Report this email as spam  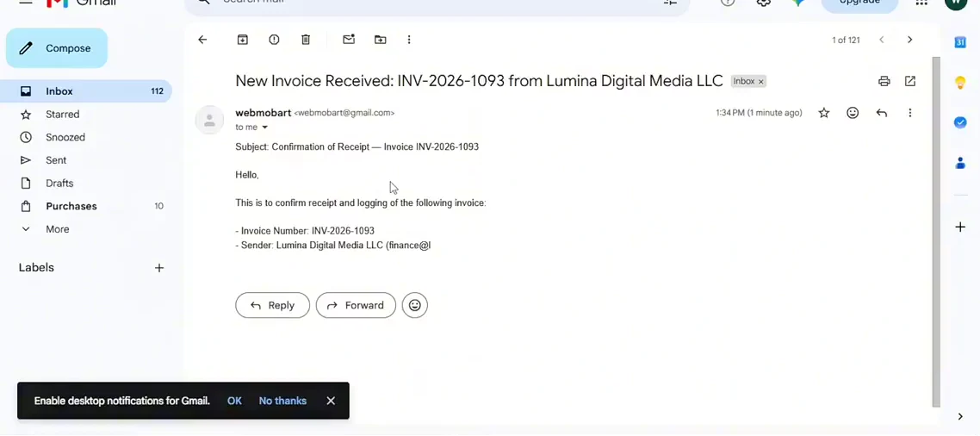[x=274, y=40]
